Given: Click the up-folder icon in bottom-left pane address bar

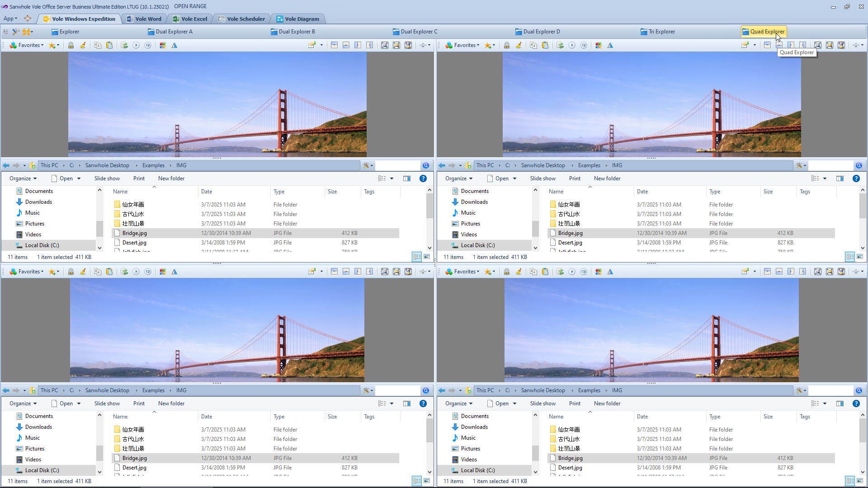Looking at the screenshot, I should [33, 390].
